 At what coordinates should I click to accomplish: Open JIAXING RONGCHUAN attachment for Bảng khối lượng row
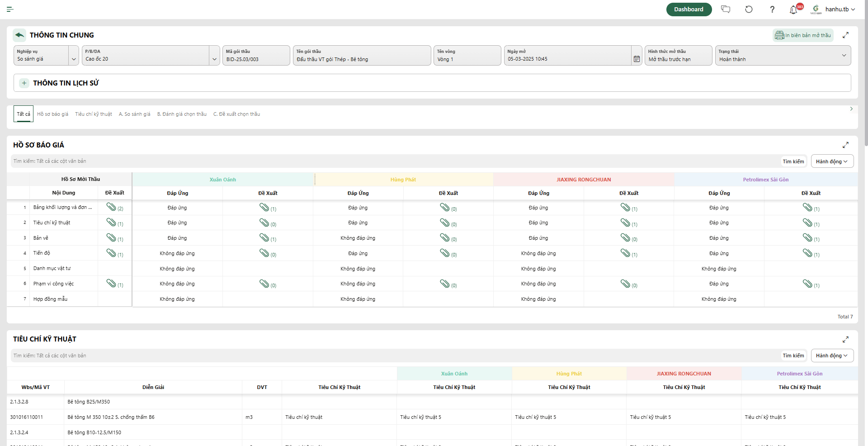[x=625, y=207]
